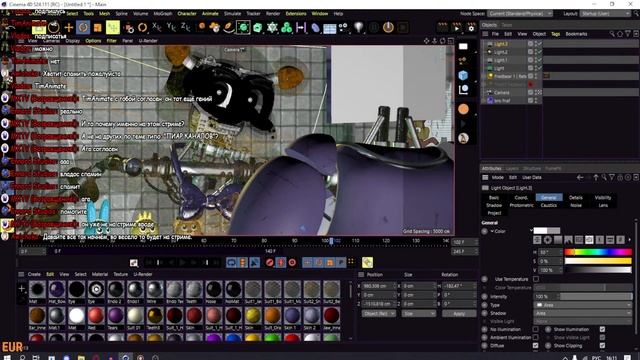Click orange sphere icon in side palette
This screenshot has width=640, height=360.
tap(463, 109)
